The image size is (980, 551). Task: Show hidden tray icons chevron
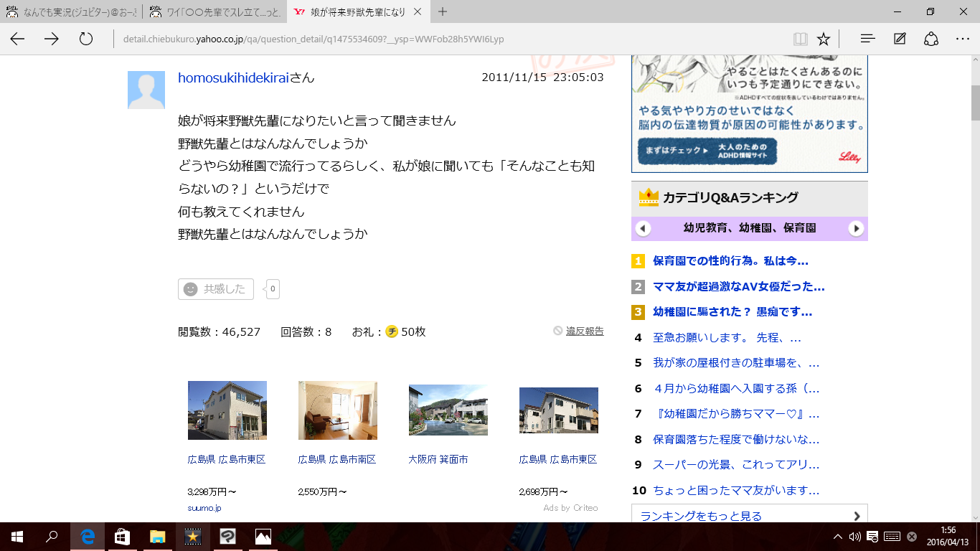[837, 537]
